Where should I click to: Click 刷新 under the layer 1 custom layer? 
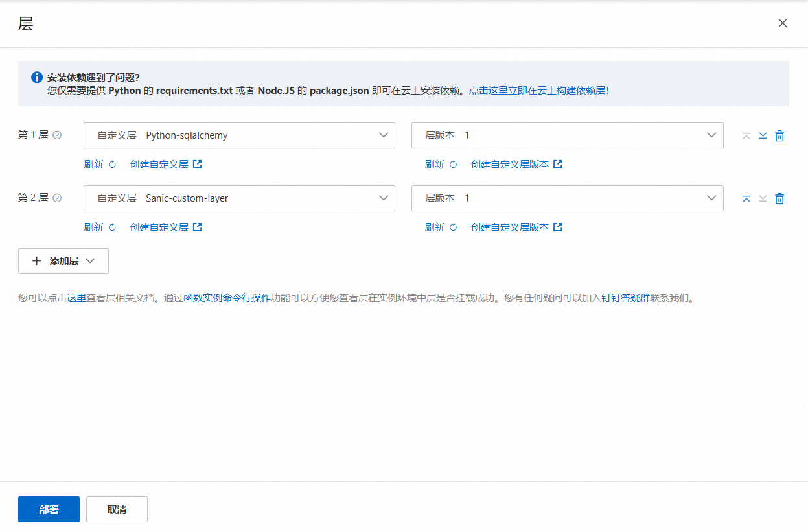coord(93,165)
